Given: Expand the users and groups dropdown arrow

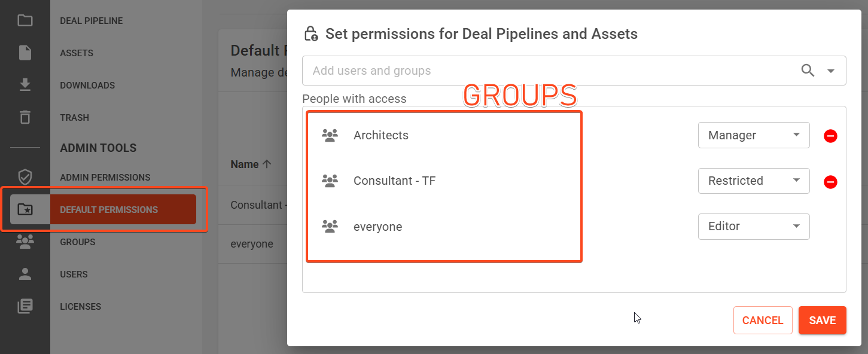Looking at the screenshot, I should coord(830,71).
